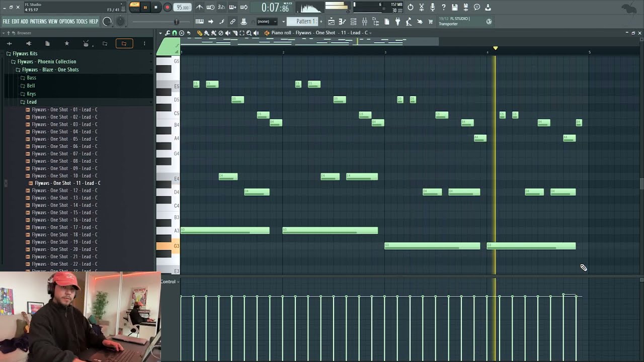Click the question mark help icon
The image size is (644, 362).
(x=444, y=7)
